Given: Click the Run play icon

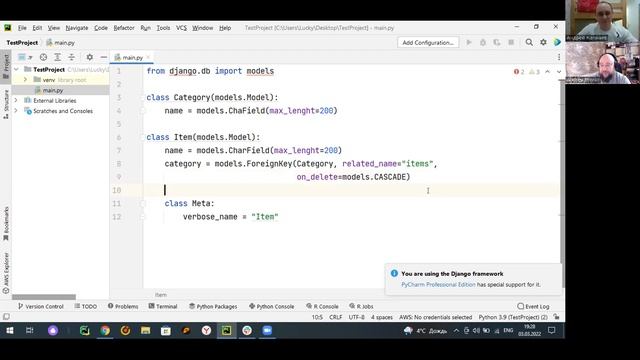Looking at the screenshot, I should 469,42.
